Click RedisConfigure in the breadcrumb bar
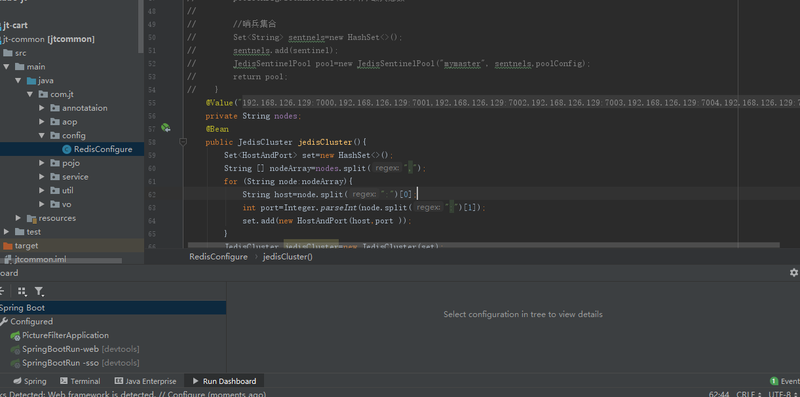 [x=218, y=257]
